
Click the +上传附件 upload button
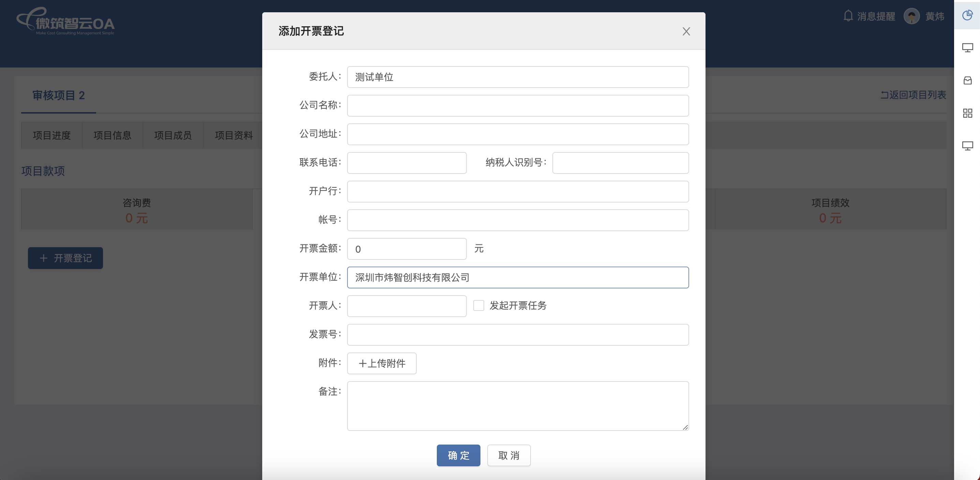[x=382, y=363]
